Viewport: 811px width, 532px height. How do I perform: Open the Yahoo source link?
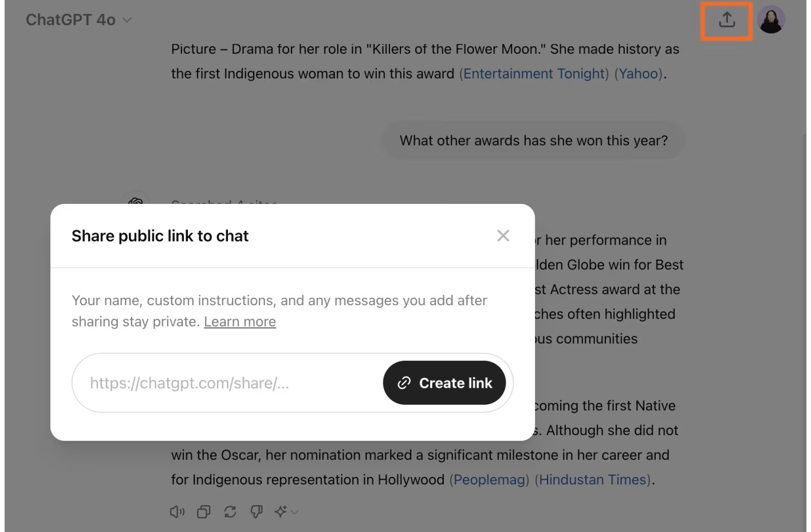click(x=638, y=74)
